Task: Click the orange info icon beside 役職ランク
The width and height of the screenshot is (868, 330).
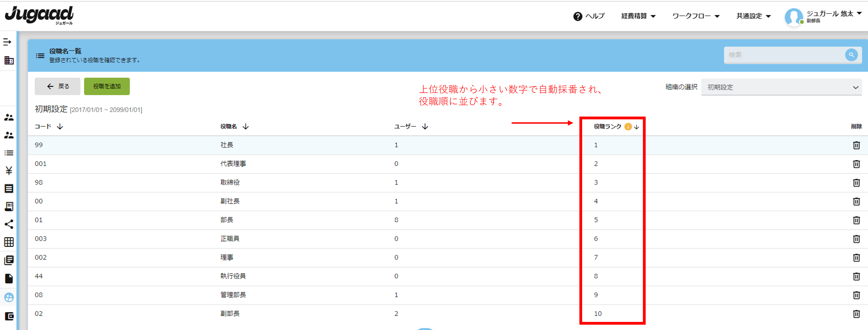Action: (x=628, y=126)
